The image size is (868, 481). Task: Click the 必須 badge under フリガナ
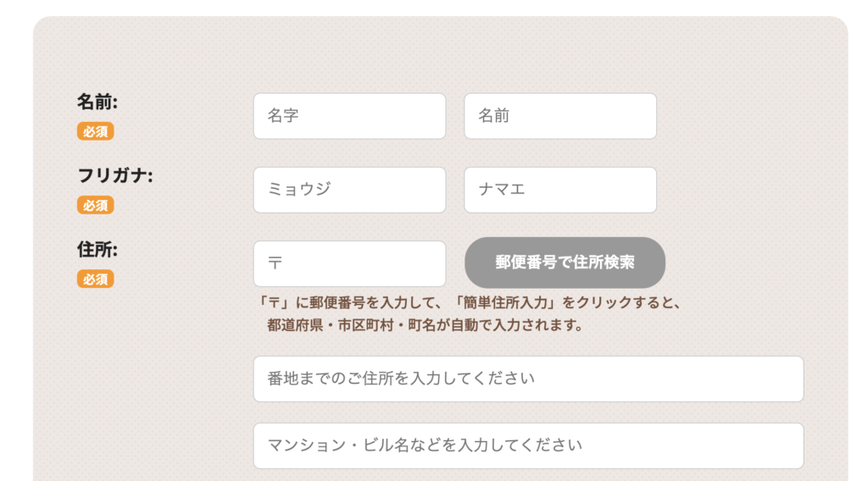96,205
